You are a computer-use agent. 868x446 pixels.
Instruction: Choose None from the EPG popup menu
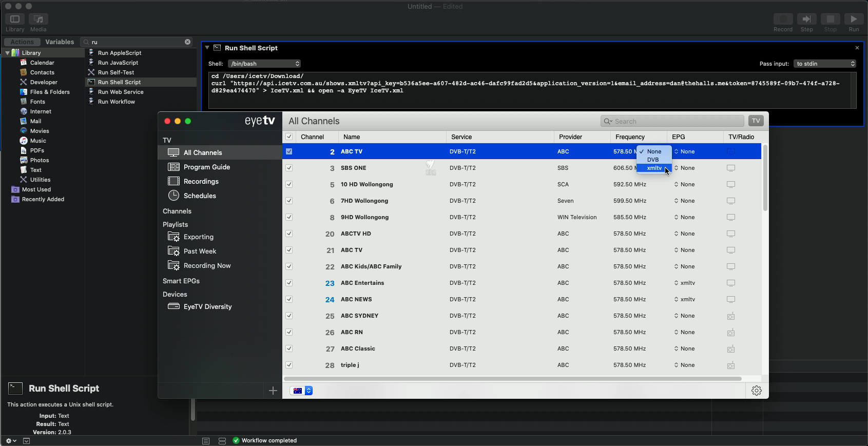point(654,151)
